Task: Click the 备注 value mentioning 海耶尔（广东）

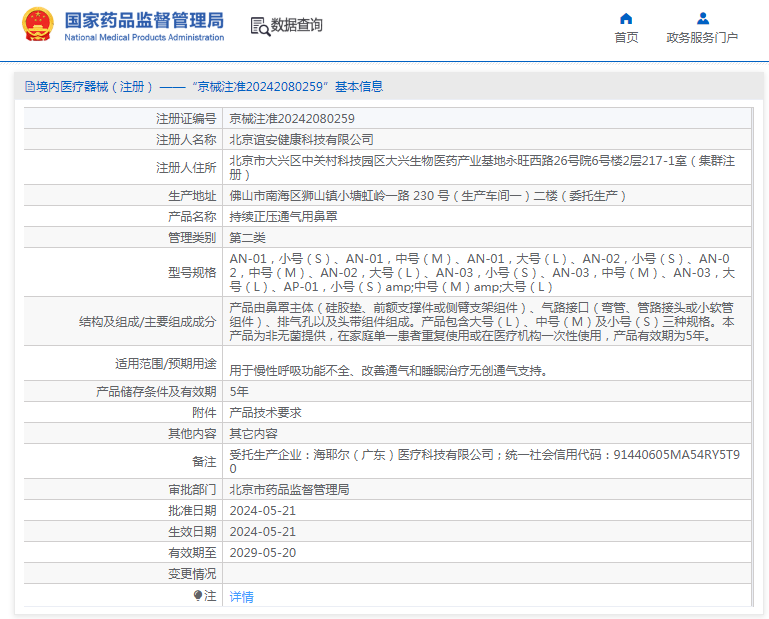Action: [485, 461]
